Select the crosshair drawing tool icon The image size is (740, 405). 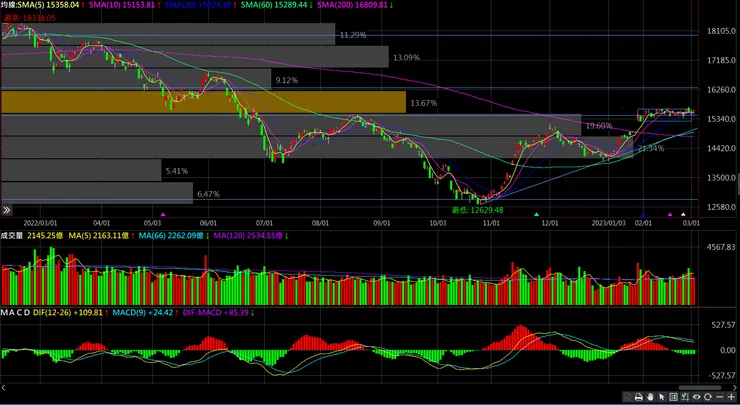[685, 397]
